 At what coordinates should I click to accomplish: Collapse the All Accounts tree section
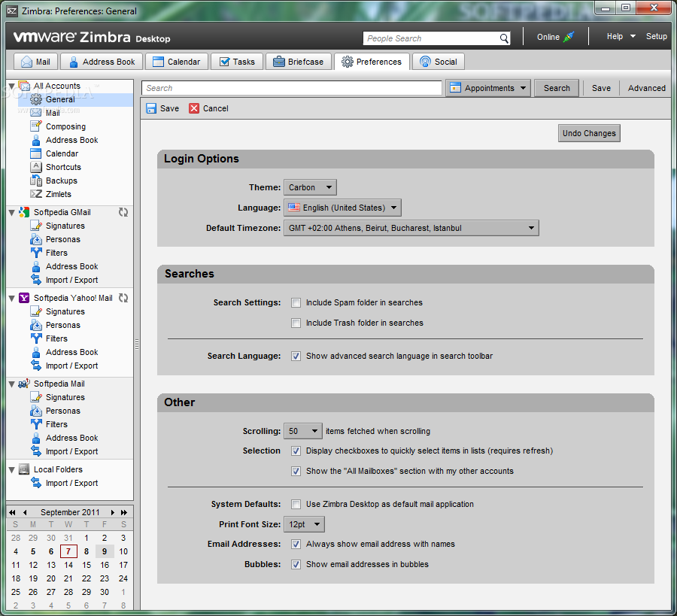pyautogui.click(x=11, y=86)
